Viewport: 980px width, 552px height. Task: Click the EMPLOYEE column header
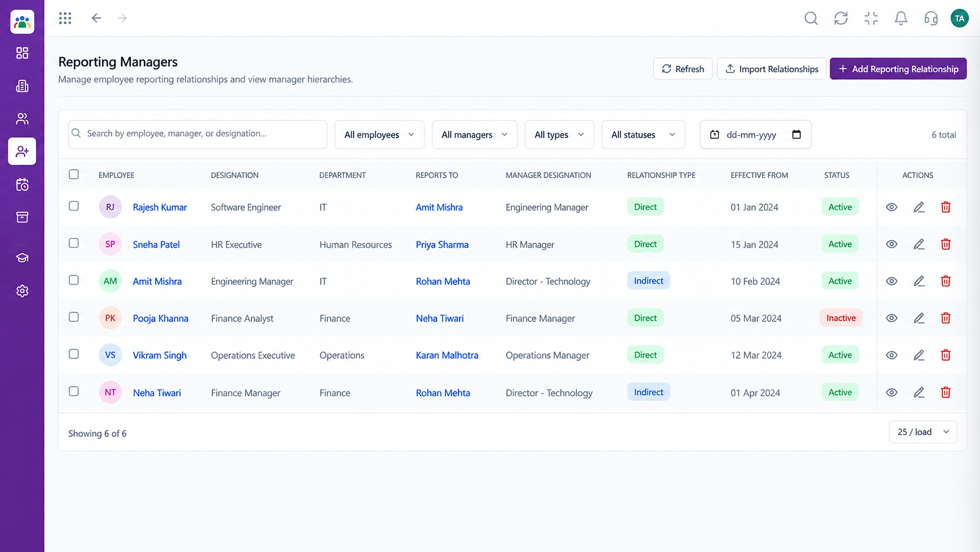(x=116, y=175)
